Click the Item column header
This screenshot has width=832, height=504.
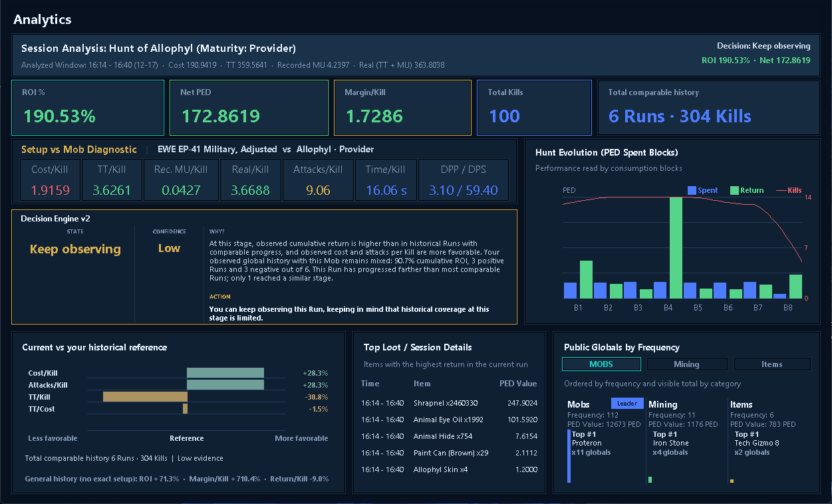tap(422, 384)
